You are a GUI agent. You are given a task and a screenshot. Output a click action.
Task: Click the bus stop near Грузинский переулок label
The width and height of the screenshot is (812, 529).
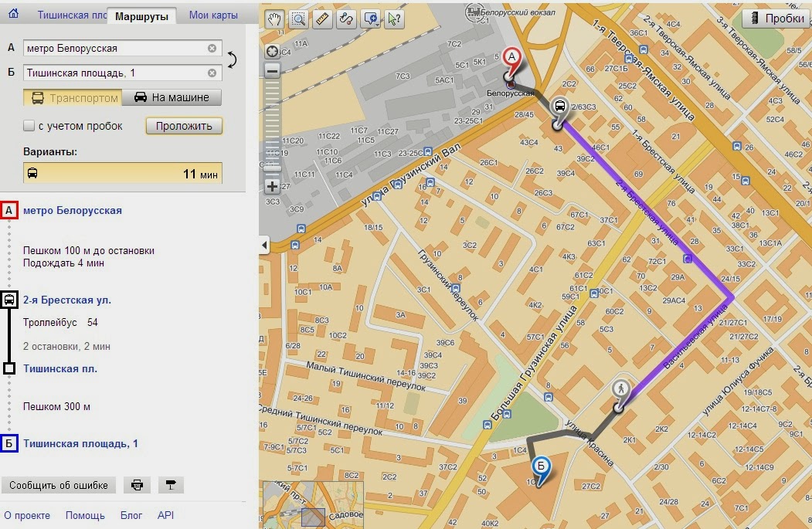tap(455, 288)
